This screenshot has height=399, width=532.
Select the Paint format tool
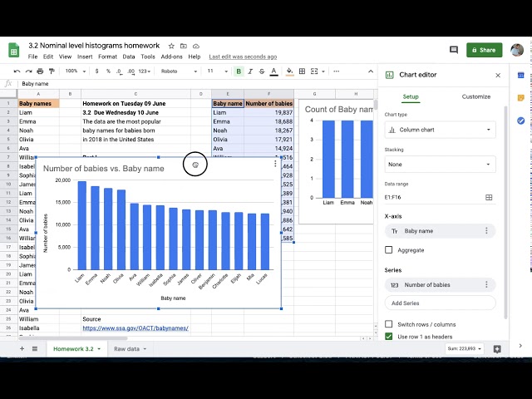[52, 71]
